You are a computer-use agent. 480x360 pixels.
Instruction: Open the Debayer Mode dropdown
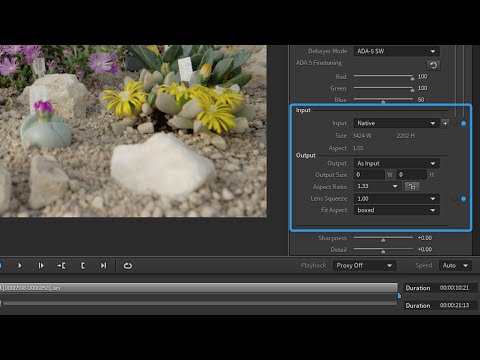396,51
